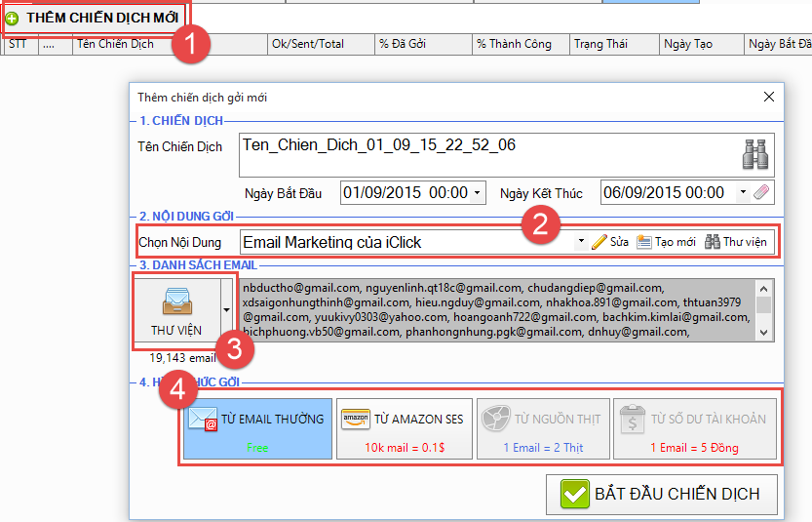Open the THƯ VIỆN email library button
This screenshot has height=522, width=812.
coord(176,310)
